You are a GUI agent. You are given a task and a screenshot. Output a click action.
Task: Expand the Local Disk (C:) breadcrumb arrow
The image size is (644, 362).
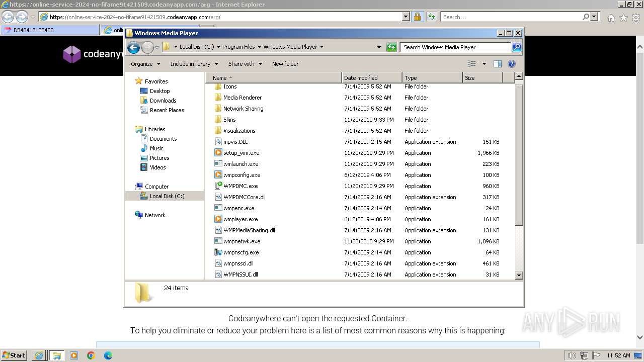tap(218, 47)
